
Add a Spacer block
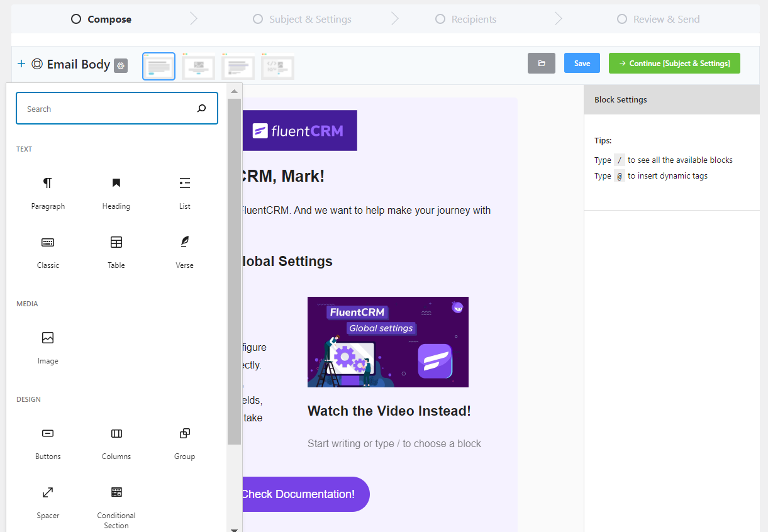pyautogui.click(x=48, y=501)
